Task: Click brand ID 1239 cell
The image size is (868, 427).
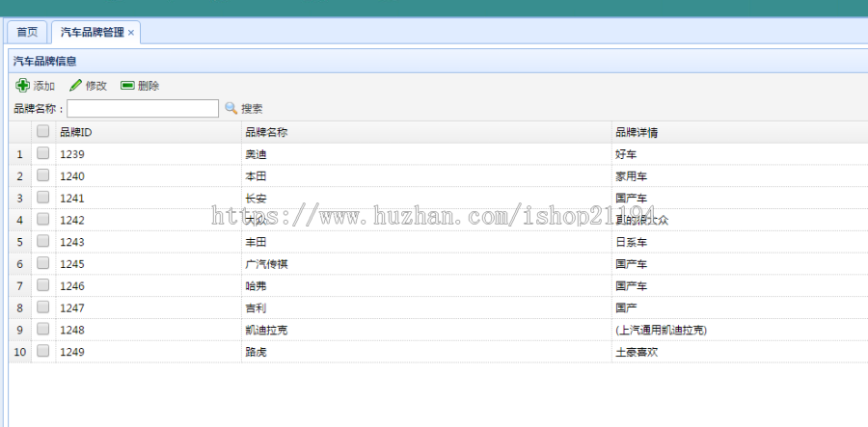Action: click(149, 154)
